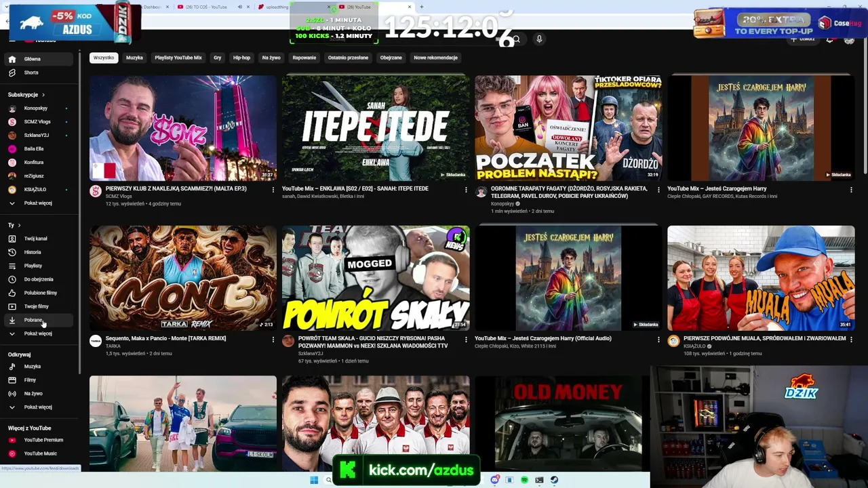Select the Muzyka filter chip

click(x=134, y=58)
